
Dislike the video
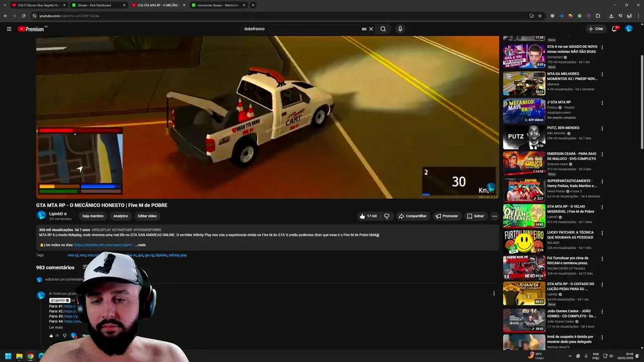pyautogui.click(x=386, y=216)
